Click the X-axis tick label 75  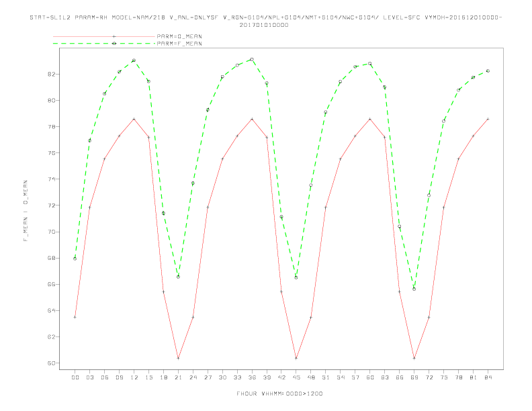pyautogui.click(x=444, y=377)
